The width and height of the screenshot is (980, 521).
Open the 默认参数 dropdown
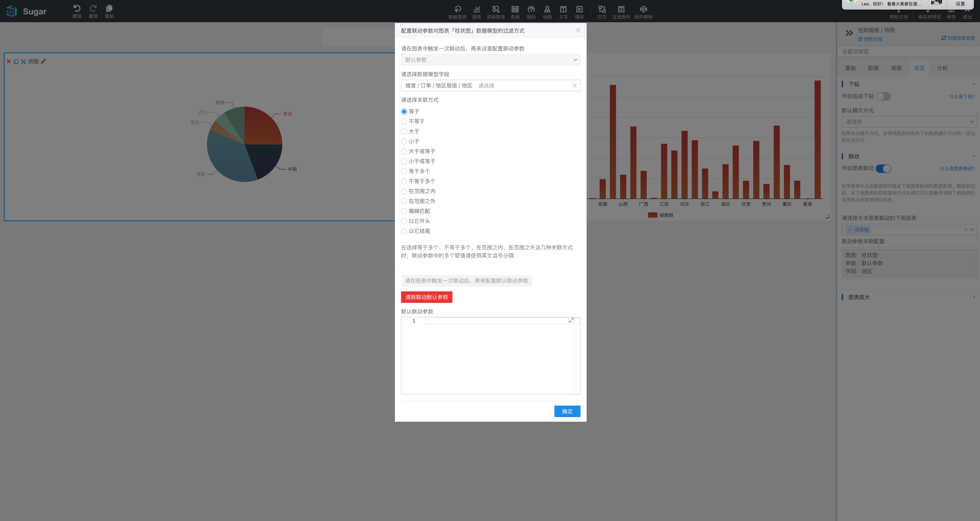pos(490,60)
